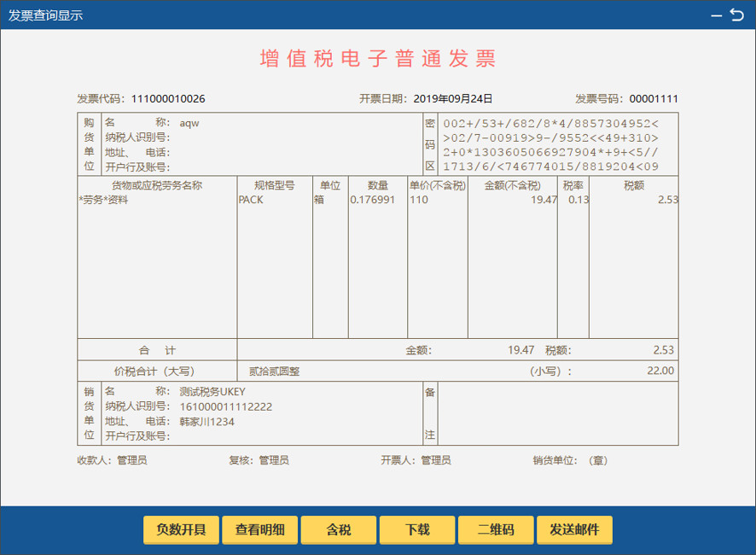
Task: Select the invoice code 111000010026
Action: click(x=168, y=99)
